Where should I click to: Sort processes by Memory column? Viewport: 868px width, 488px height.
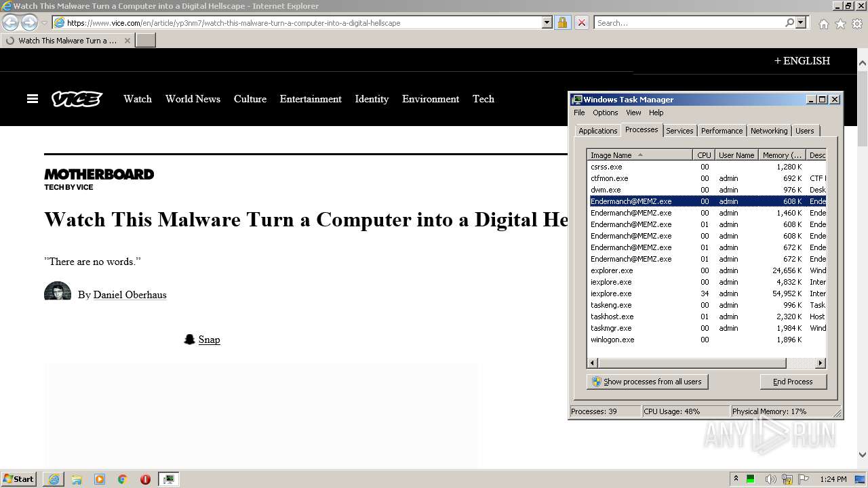pyautogui.click(x=781, y=155)
